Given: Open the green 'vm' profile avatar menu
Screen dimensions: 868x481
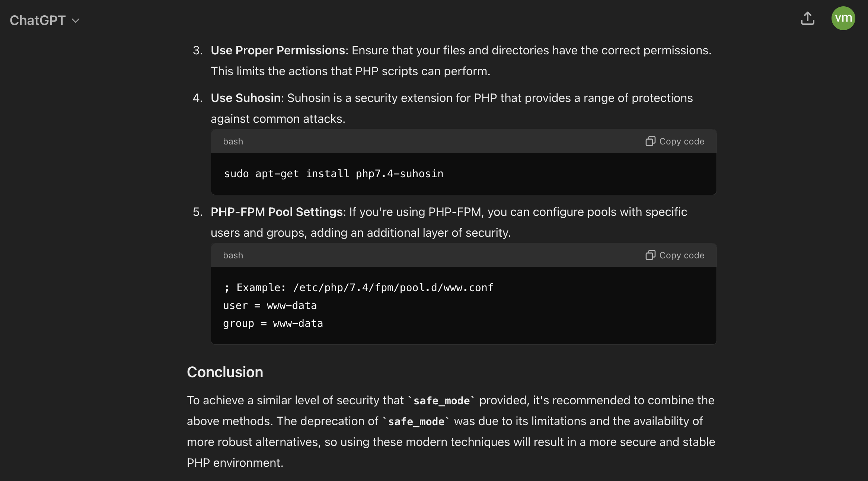Looking at the screenshot, I should pos(843,18).
